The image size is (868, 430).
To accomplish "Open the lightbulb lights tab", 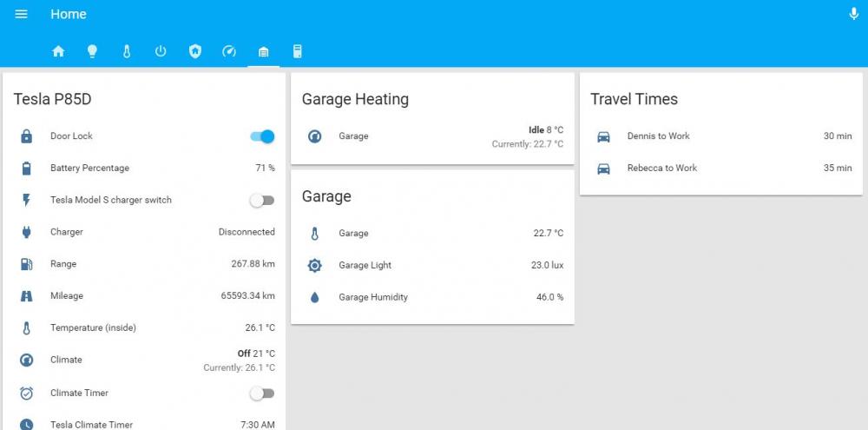I will tap(92, 51).
